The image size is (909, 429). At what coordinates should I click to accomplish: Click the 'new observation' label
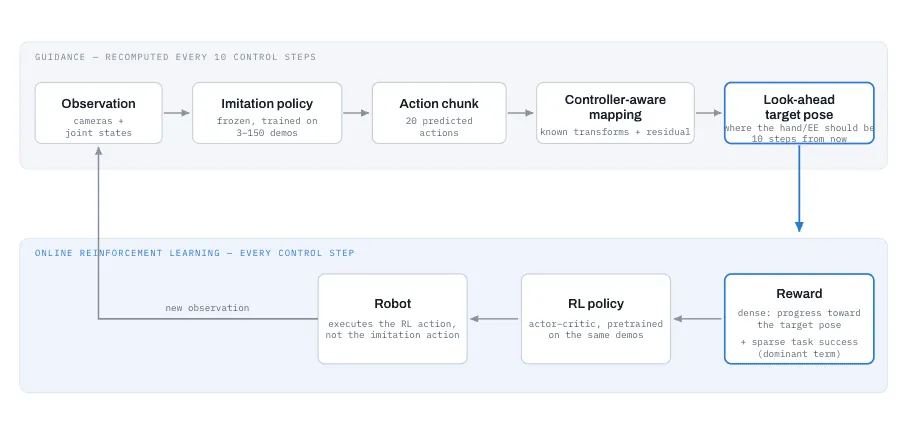pos(207,308)
